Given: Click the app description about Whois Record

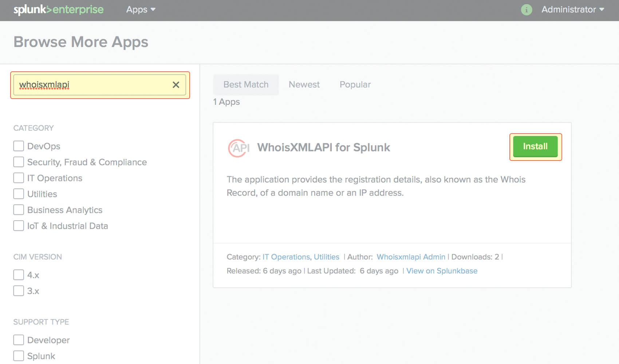Looking at the screenshot, I should 376,186.
